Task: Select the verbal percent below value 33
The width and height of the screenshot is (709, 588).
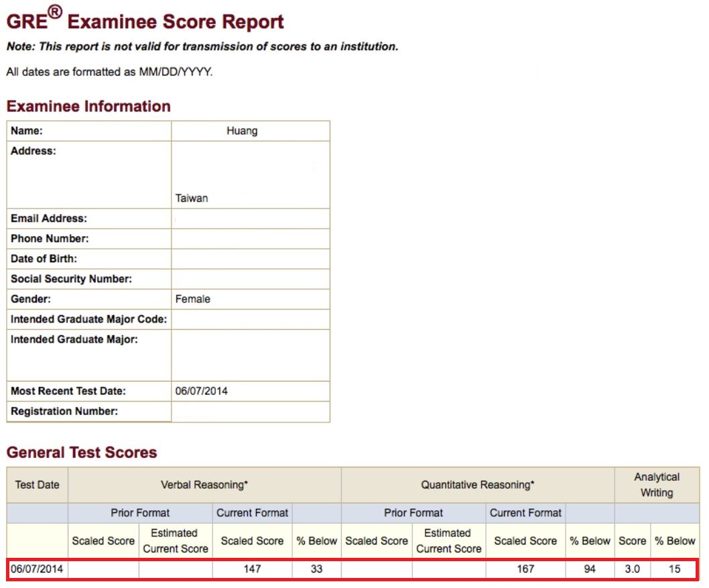Action: pos(316,569)
